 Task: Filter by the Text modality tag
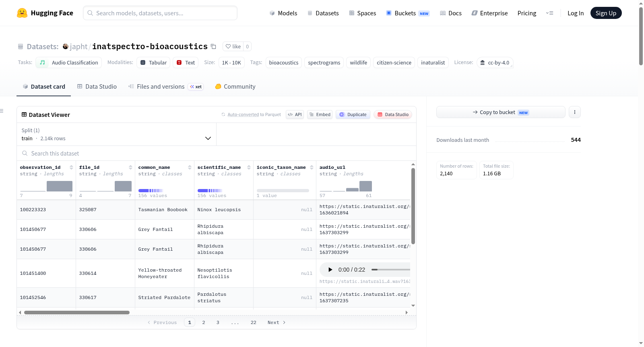186,62
